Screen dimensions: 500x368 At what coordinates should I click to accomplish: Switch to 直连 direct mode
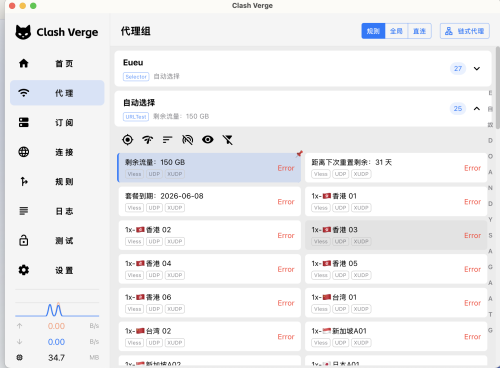click(x=420, y=31)
